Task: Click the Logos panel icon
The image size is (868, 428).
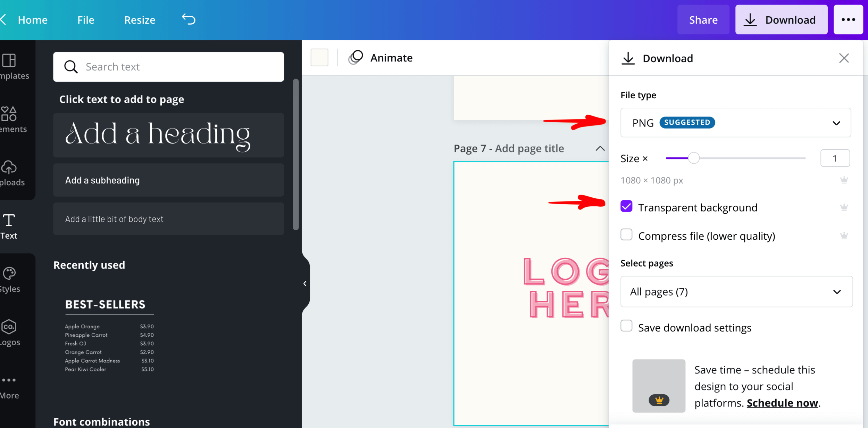Action: point(10,333)
